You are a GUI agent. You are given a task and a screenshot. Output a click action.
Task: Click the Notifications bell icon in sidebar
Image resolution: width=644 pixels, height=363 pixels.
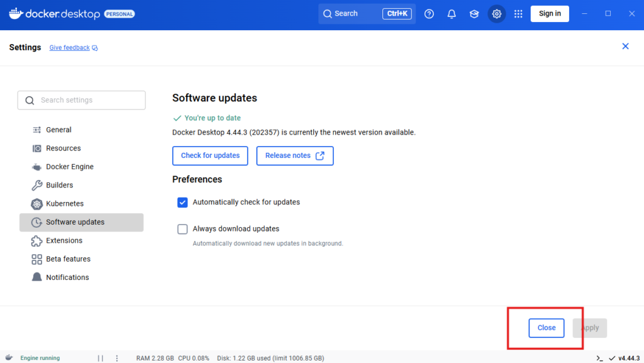click(36, 277)
